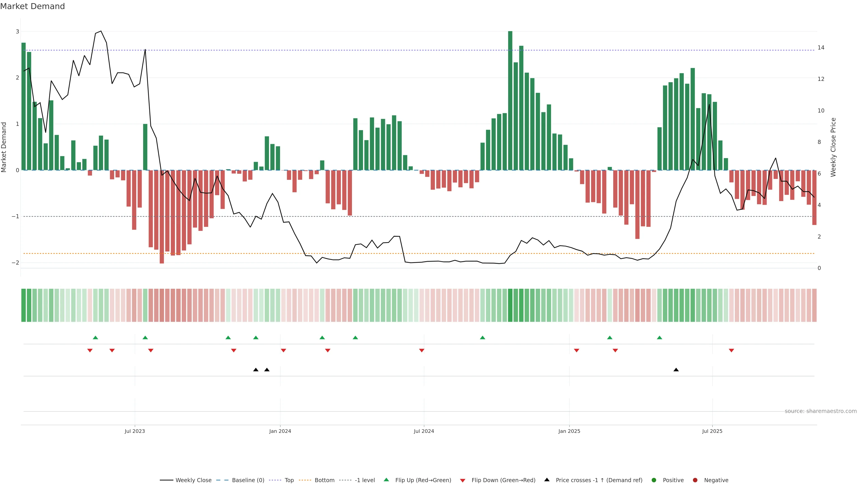Click the black triangle Price crosses legend icon
This screenshot has width=868, height=488.
click(x=547, y=480)
